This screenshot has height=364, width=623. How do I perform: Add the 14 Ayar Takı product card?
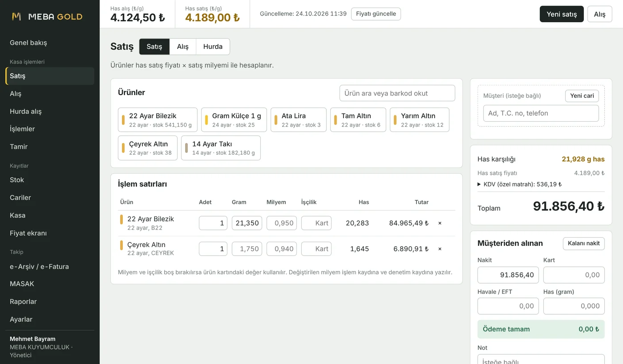pos(221,148)
